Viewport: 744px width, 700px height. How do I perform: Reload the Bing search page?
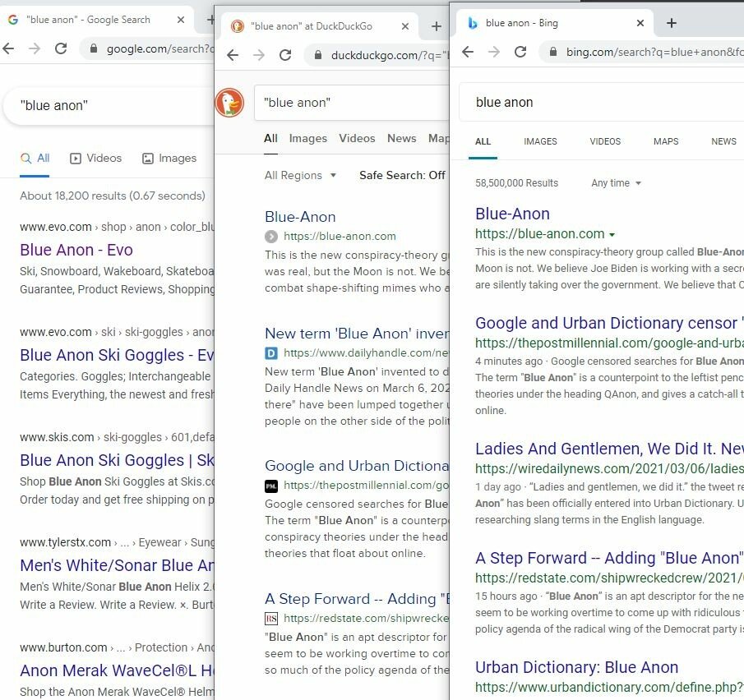(520, 52)
